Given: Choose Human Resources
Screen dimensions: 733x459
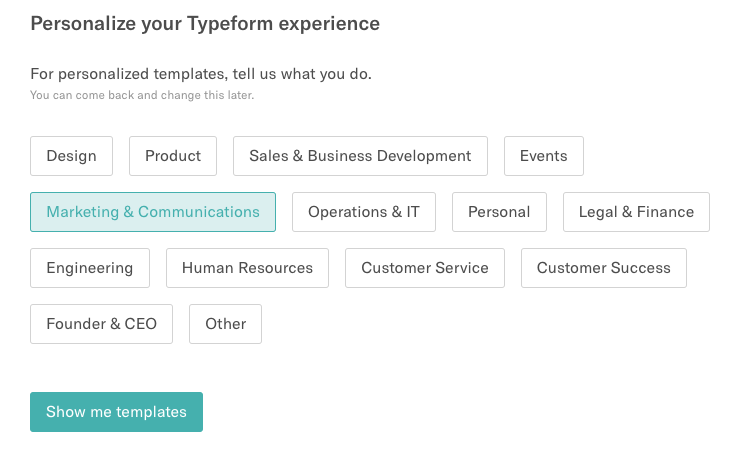Looking at the screenshot, I should 247,268.
